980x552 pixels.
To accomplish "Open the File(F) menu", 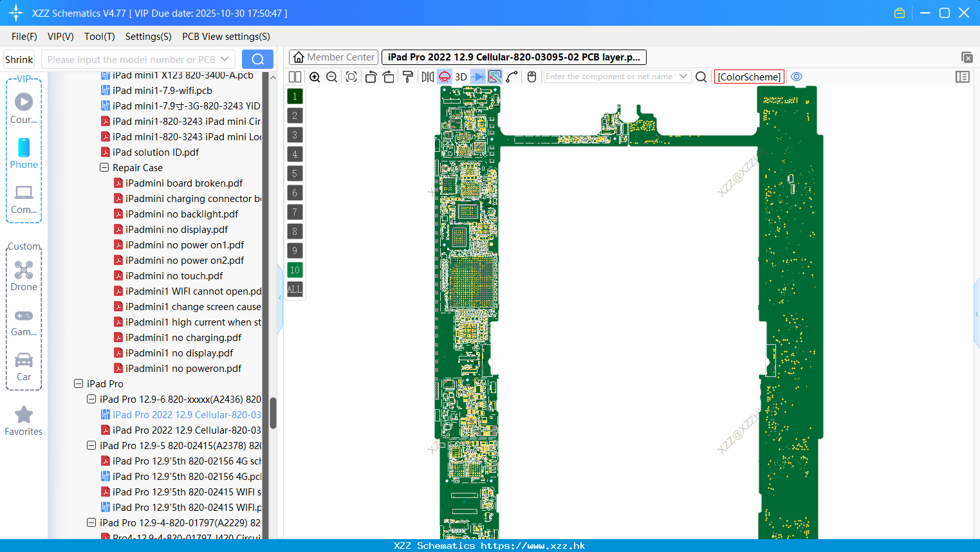I will tap(24, 37).
